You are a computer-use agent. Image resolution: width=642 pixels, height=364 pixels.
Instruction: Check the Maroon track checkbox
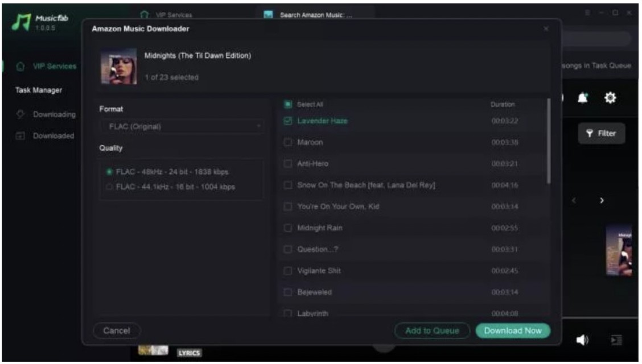click(288, 142)
